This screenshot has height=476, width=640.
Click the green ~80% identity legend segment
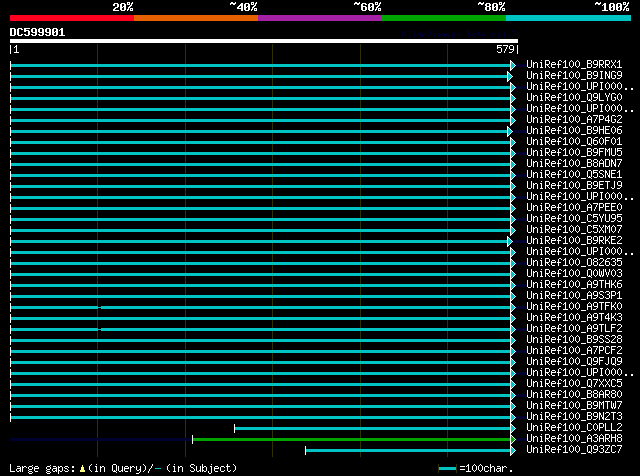tap(444, 18)
